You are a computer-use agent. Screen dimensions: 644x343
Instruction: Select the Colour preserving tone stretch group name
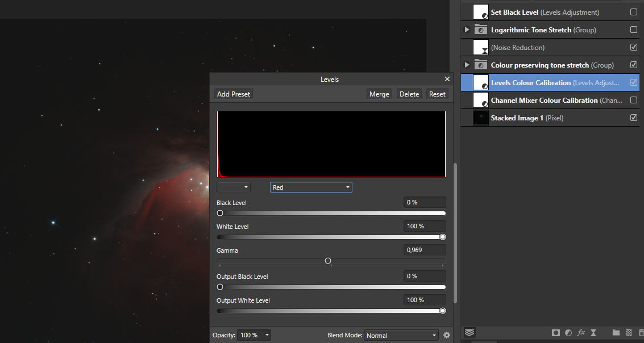(539, 65)
